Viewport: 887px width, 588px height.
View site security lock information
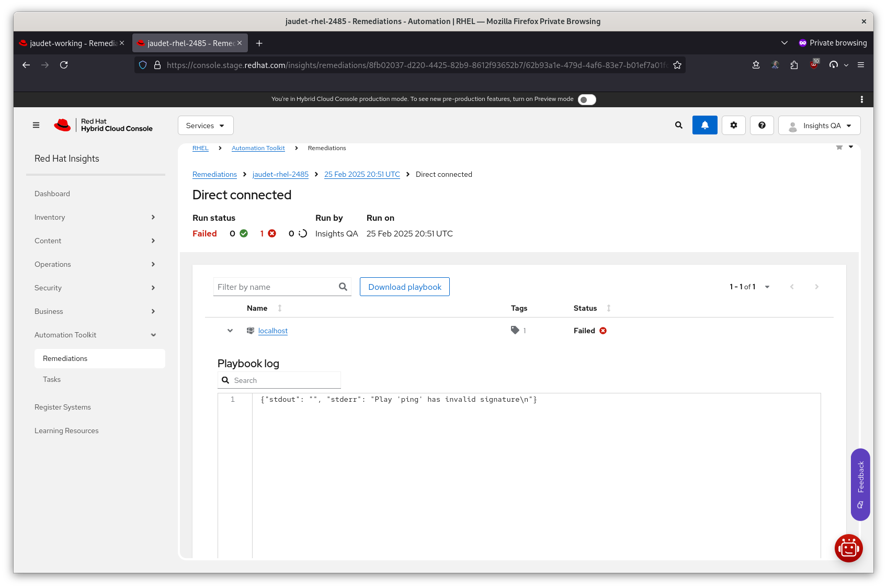coord(157,65)
